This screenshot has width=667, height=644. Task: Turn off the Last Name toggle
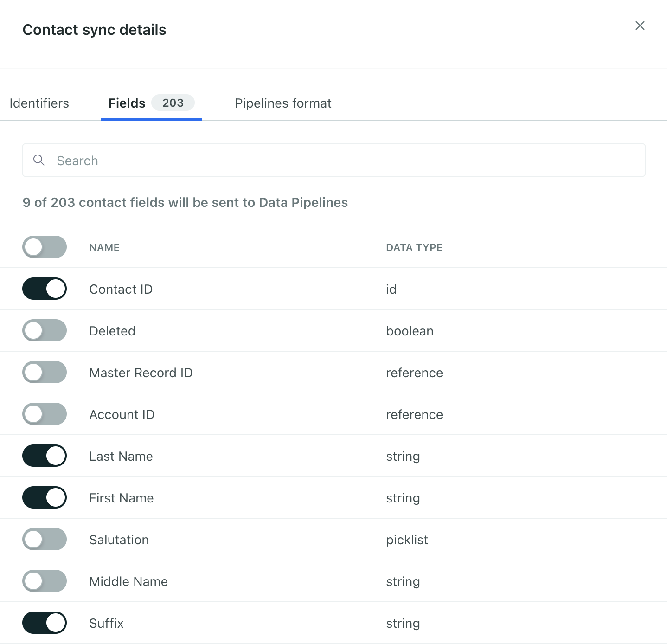click(45, 456)
